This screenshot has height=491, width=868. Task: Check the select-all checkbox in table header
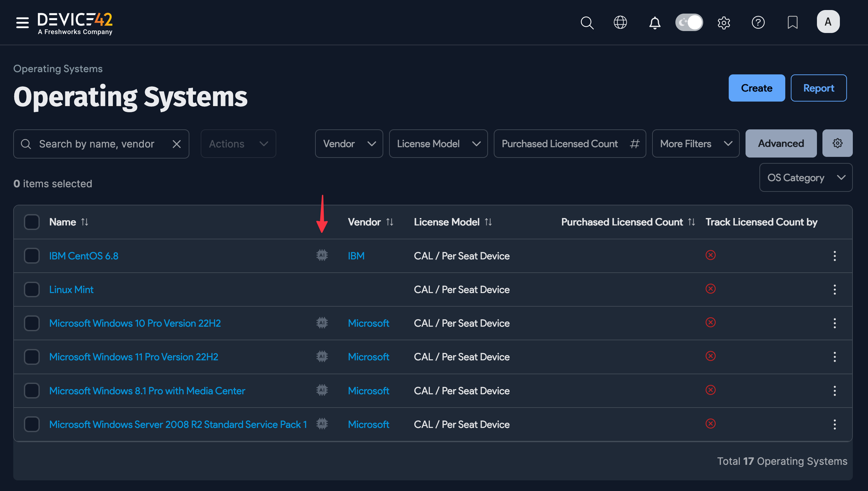(x=31, y=222)
